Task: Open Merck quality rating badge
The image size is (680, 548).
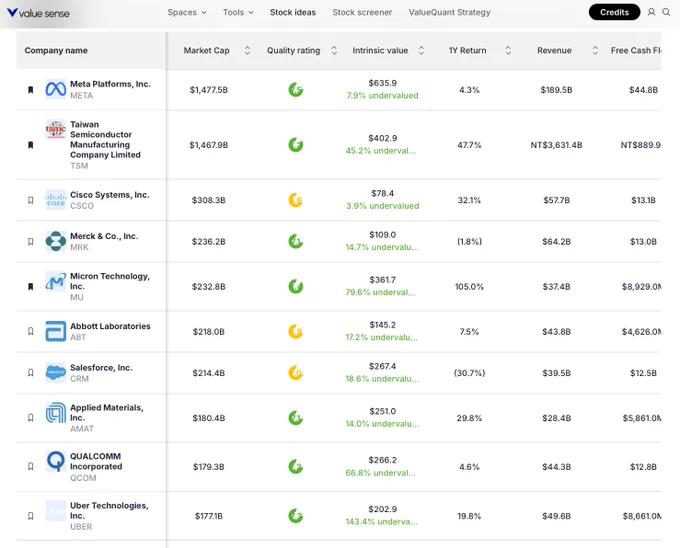Action: [x=296, y=241]
